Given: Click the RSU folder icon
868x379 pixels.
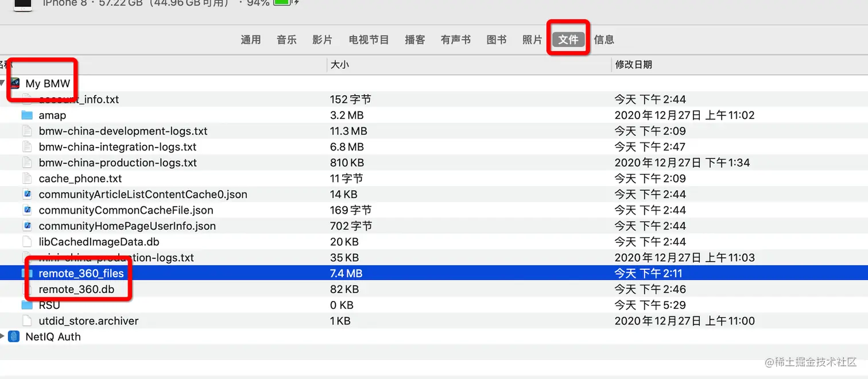Looking at the screenshot, I should [27, 305].
